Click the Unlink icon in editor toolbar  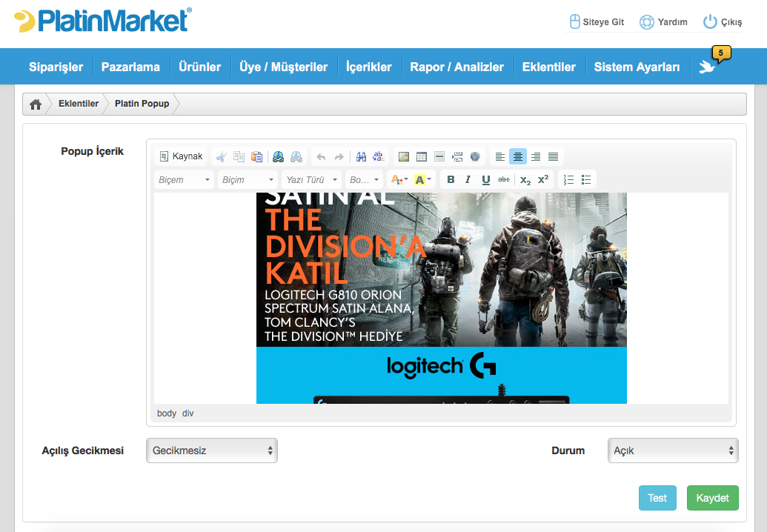point(296,156)
